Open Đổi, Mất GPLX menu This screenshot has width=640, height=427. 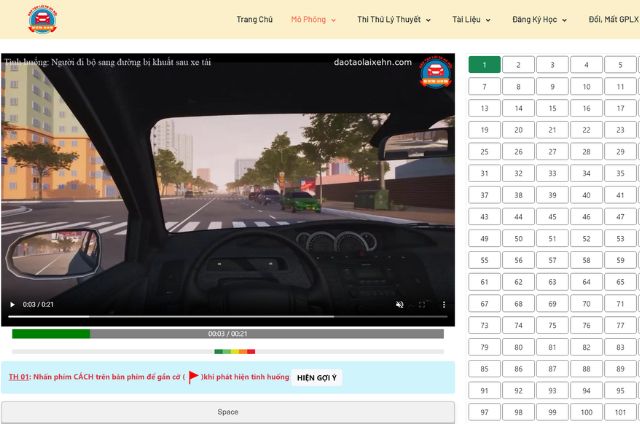pyautogui.click(x=613, y=20)
